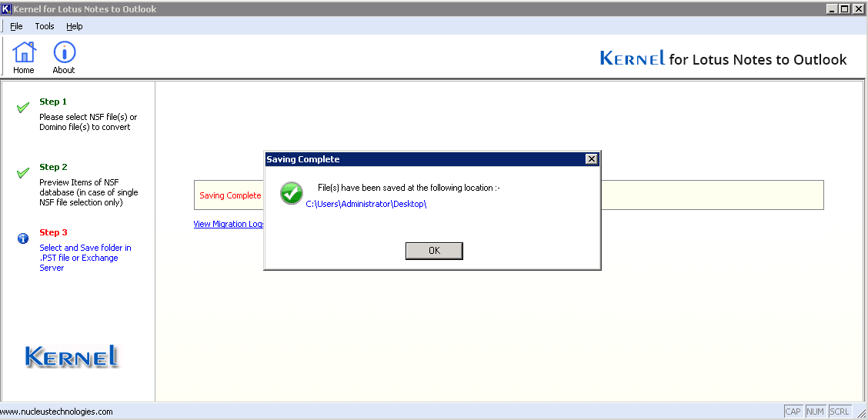Click the Step 2 green checkmark

point(23,173)
